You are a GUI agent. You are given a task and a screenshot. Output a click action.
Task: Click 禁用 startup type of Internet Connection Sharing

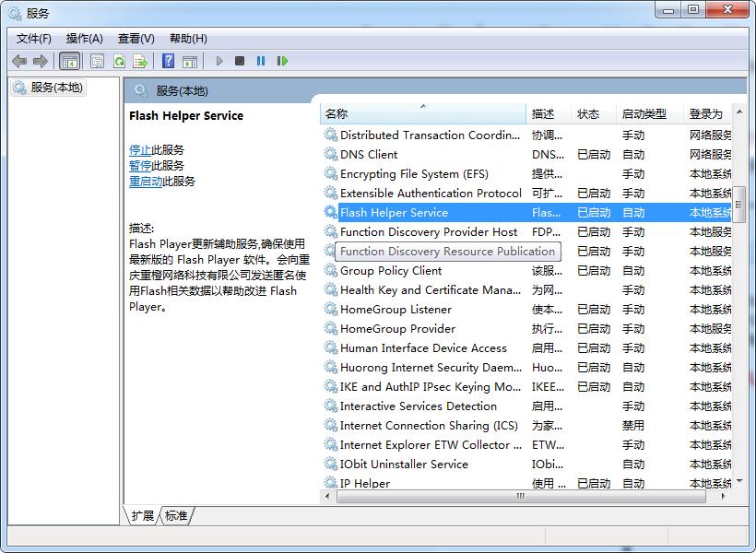[633, 425]
